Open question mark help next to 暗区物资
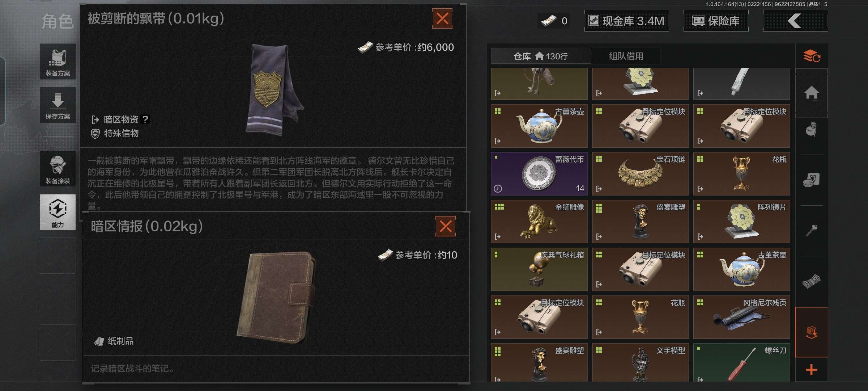868x391 pixels. coord(145,119)
